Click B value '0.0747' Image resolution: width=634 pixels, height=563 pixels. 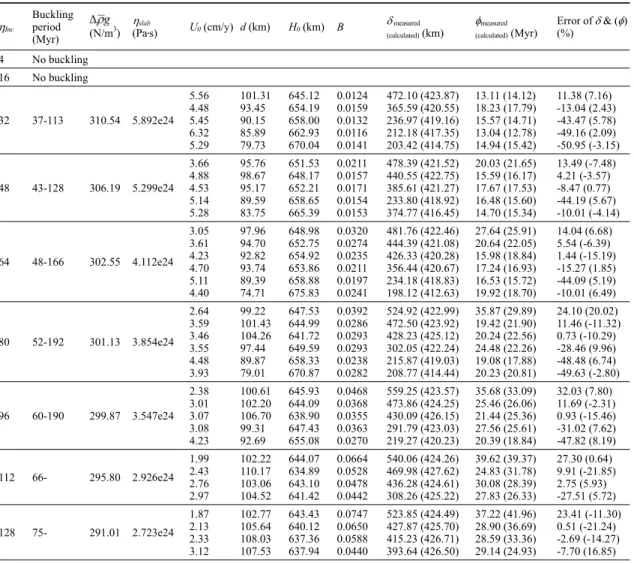click(x=352, y=514)
